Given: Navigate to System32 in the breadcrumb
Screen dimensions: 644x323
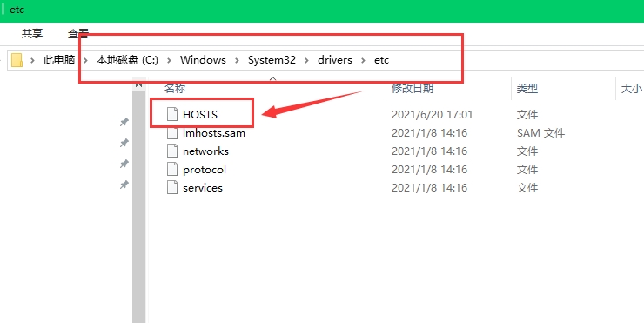Looking at the screenshot, I should [x=272, y=60].
